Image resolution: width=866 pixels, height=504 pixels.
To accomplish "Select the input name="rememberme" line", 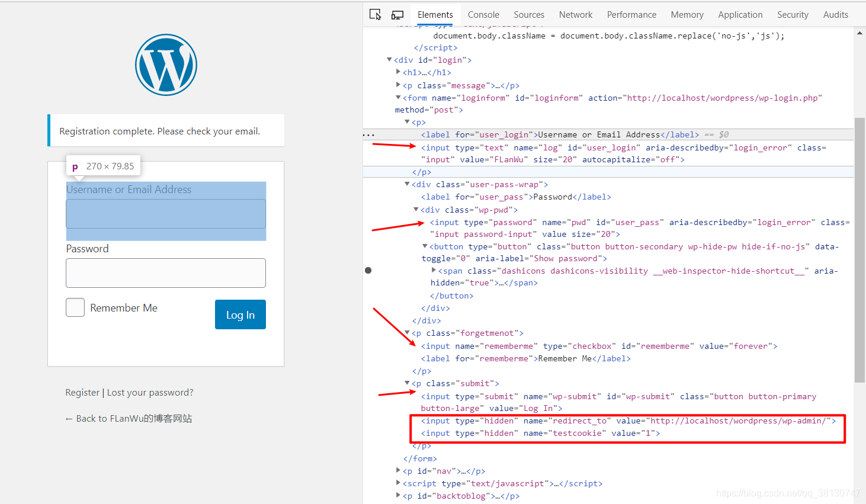I will click(x=599, y=346).
